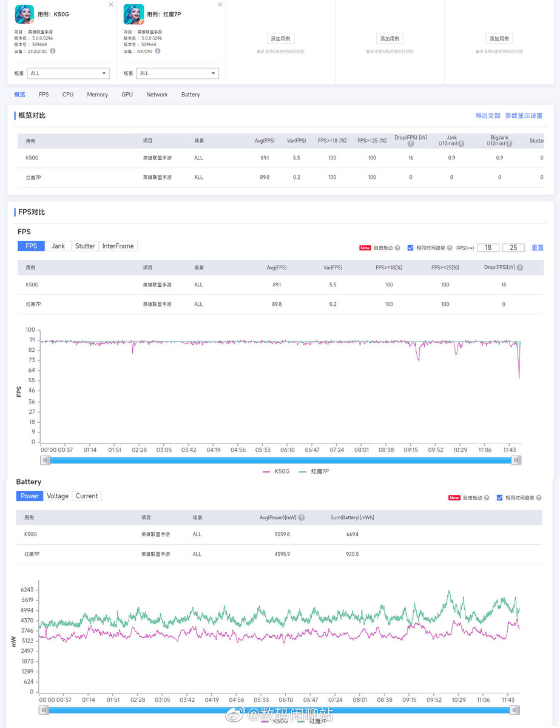Toggle 红魔7P series in FPS chart legend
The height and width of the screenshot is (728, 560).
pyautogui.click(x=314, y=471)
